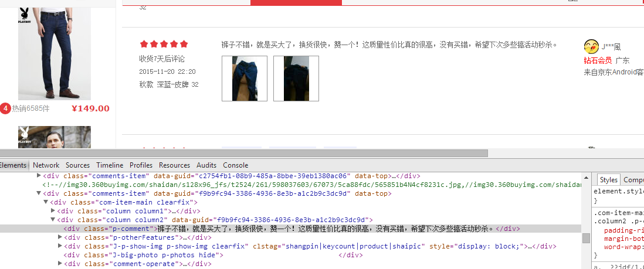Screen dimensions: 644x269
Task: Open the second review photo thumbnail
Action: pyautogui.click(x=296, y=79)
